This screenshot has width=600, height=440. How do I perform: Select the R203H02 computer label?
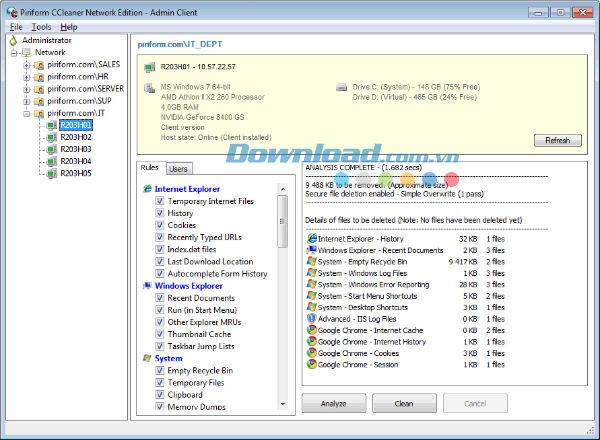coord(76,137)
